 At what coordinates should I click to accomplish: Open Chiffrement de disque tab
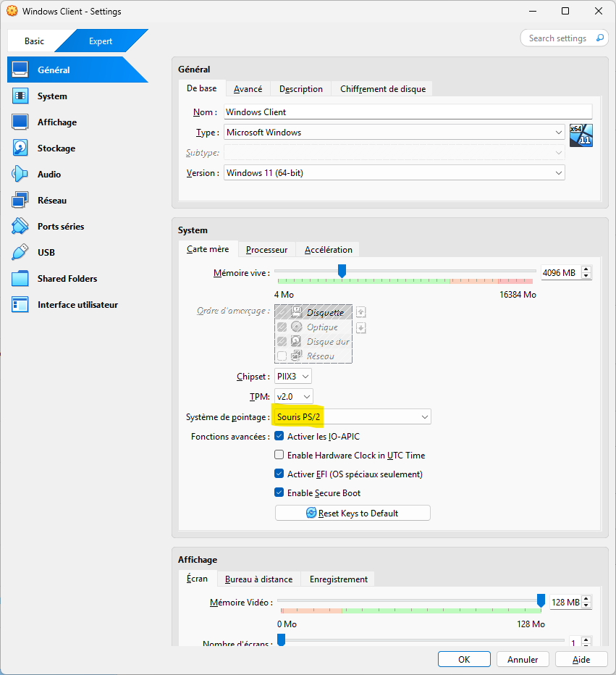(383, 88)
